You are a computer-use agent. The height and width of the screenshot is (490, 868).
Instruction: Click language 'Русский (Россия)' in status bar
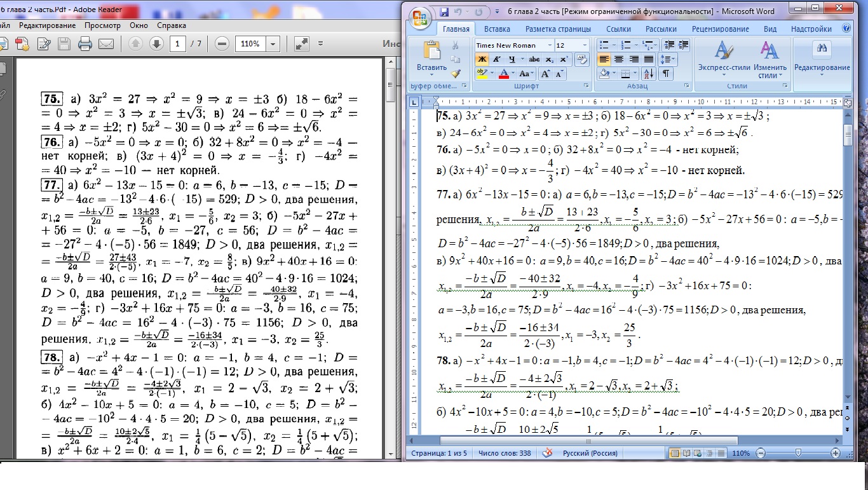pyautogui.click(x=590, y=453)
